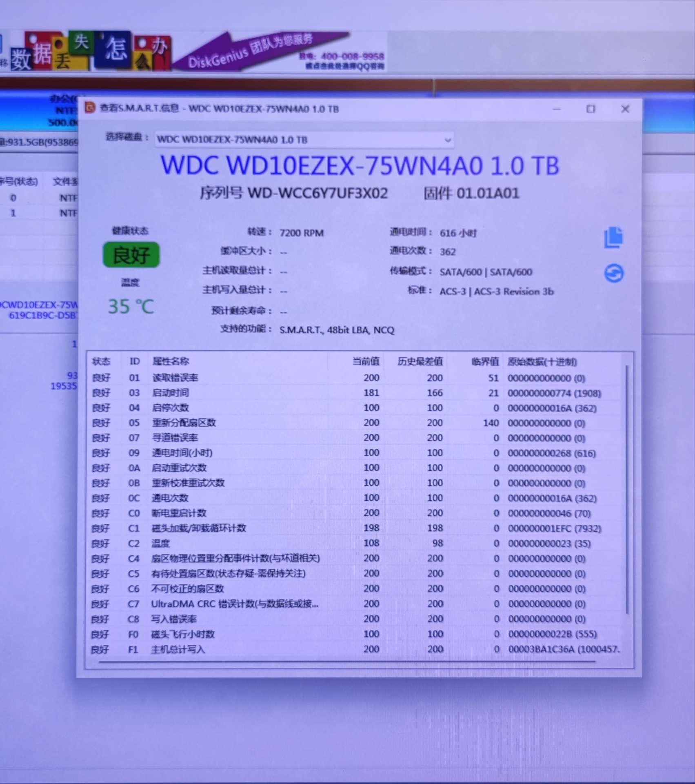
Task: Click the firmware 01.01A01 text
Action: 487,193
